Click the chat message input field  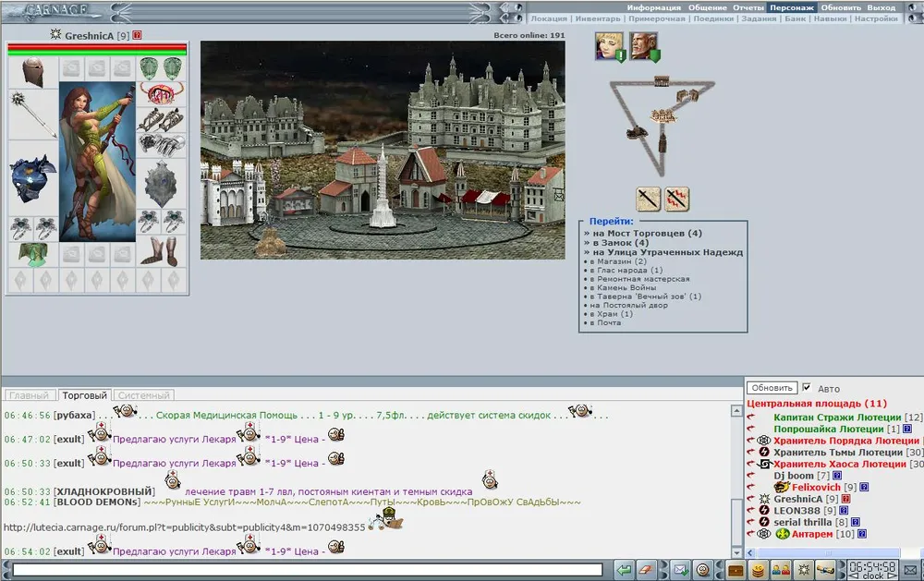pos(305,569)
